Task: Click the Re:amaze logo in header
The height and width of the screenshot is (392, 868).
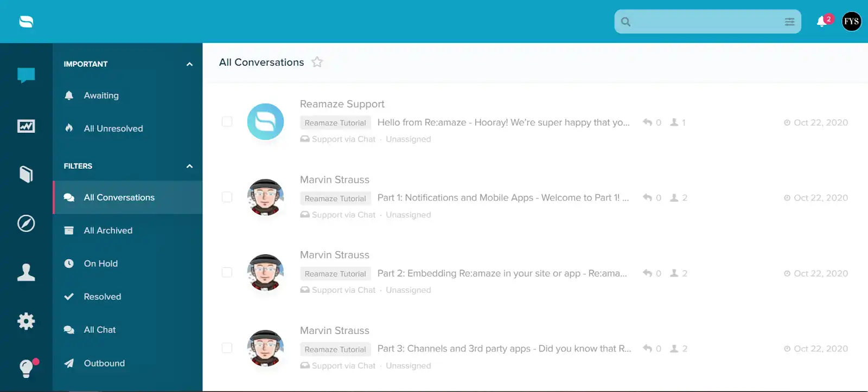Action: coord(26,22)
